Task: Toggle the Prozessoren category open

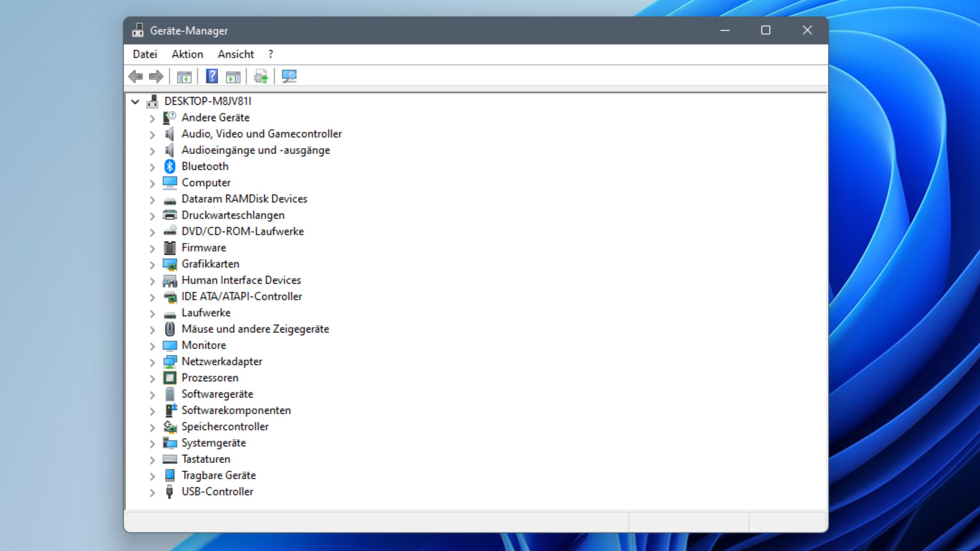Action: tap(151, 378)
